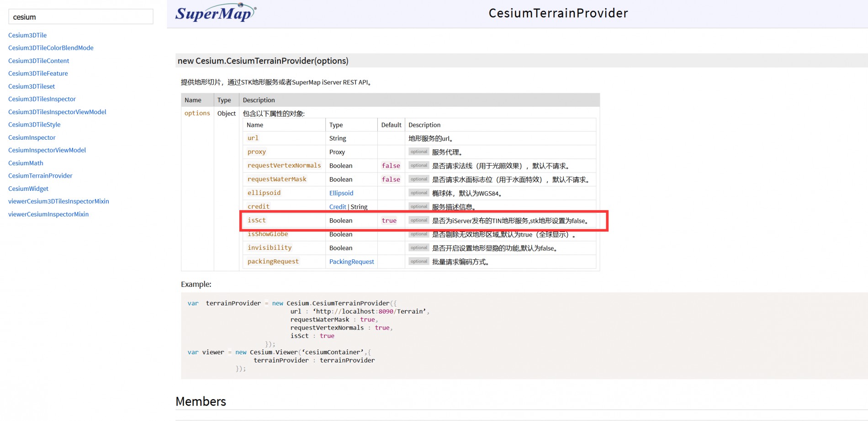The image size is (868, 421).
Task: Click the 'packingRequest' parameter name
Action: (x=273, y=261)
